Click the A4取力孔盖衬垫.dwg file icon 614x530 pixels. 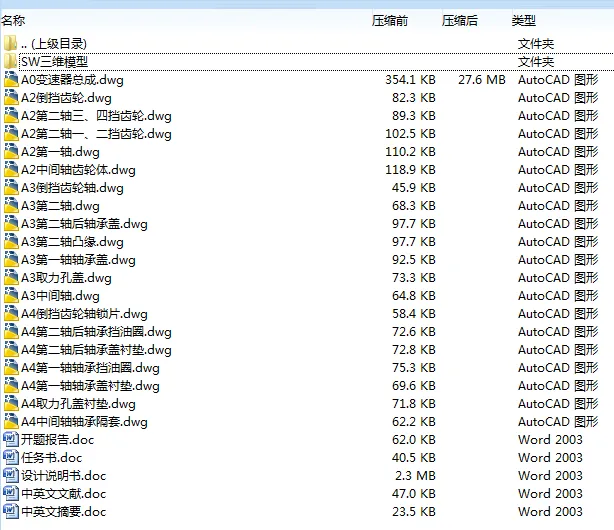point(11,404)
